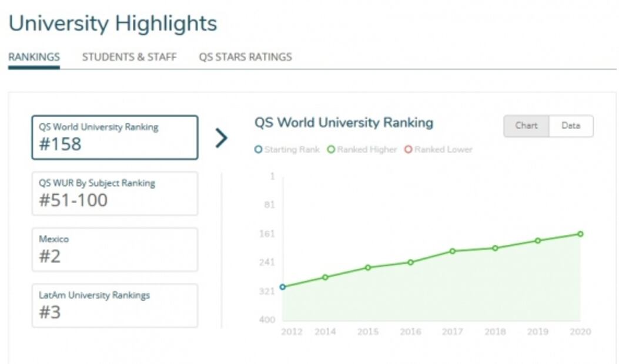The width and height of the screenshot is (619, 364).
Task: Click the University Highlights heading
Action: tap(113, 23)
